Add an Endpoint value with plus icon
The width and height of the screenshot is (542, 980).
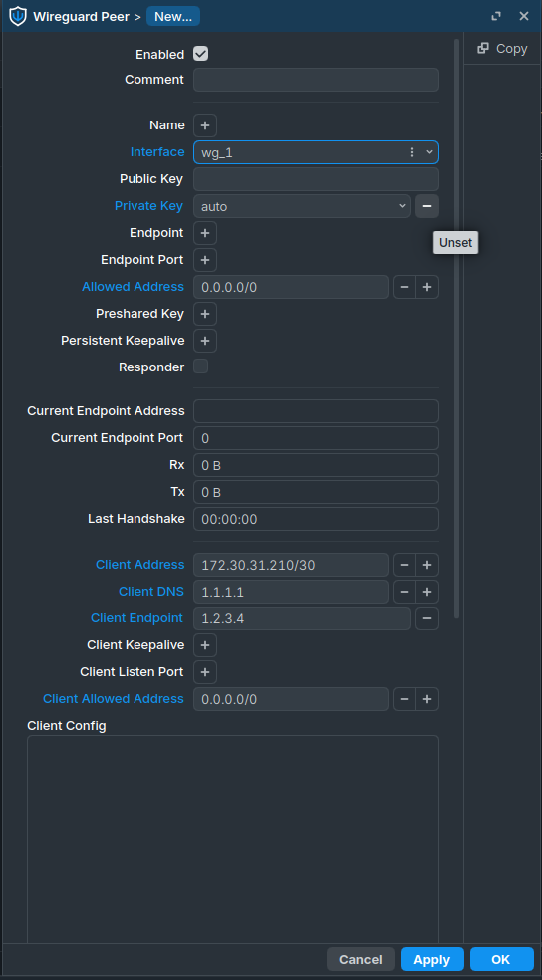pos(205,233)
